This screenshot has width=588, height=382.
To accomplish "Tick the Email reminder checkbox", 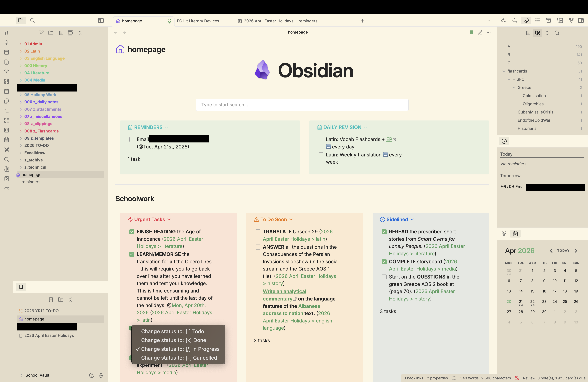I will (132, 139).
